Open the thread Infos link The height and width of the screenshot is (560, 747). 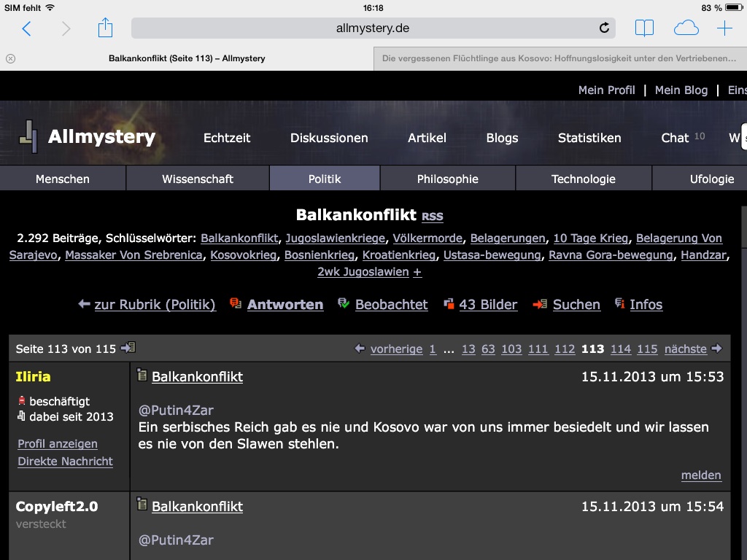(646, 304)
